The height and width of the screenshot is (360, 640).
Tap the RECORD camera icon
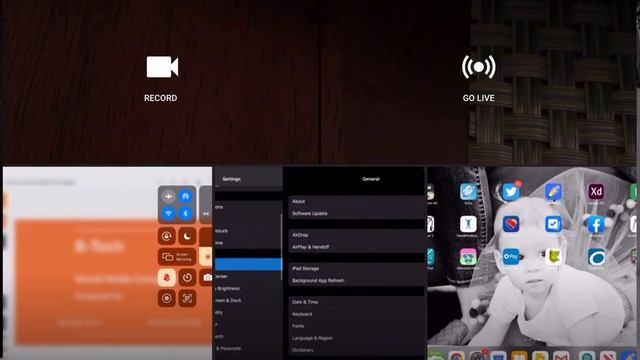[162, 67]
